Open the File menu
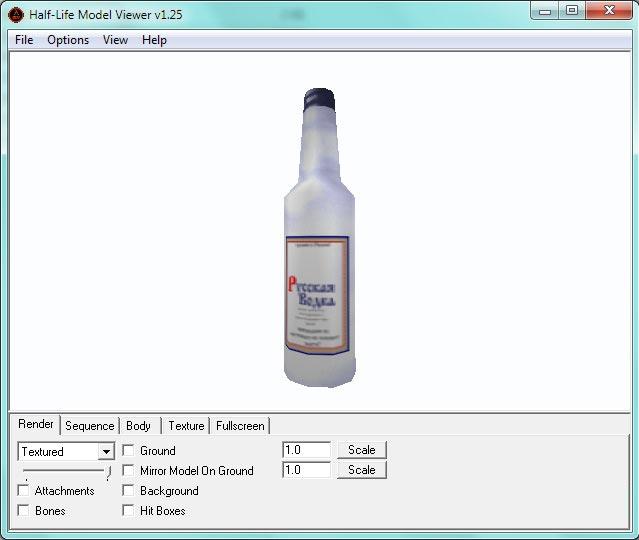Screen dimensions: 639x540 pos(24,40)
